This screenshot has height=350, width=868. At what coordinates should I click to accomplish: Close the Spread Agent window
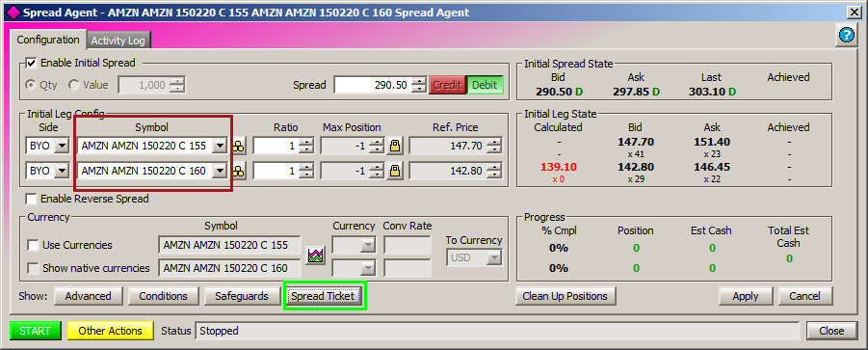click(855, 13)
